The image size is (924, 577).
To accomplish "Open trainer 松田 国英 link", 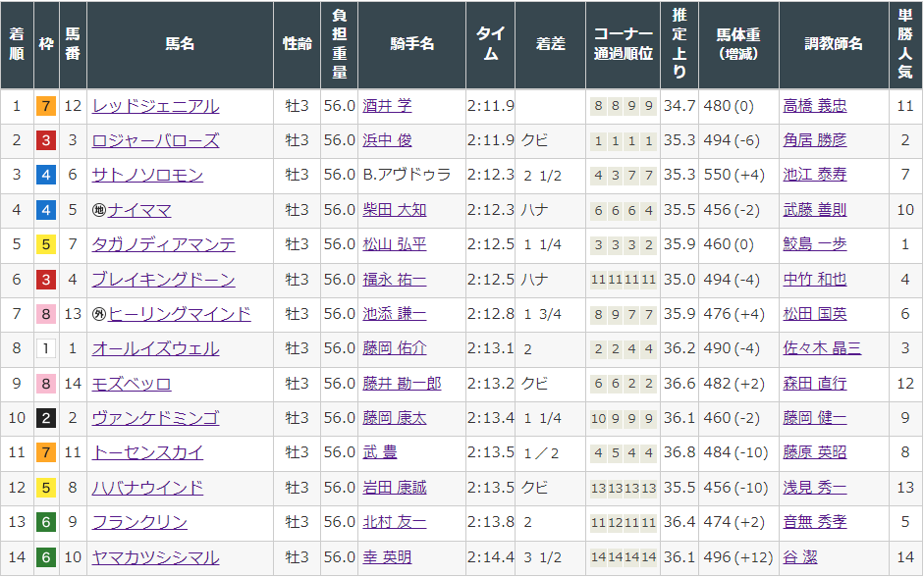I will click(x=815, y=314).
